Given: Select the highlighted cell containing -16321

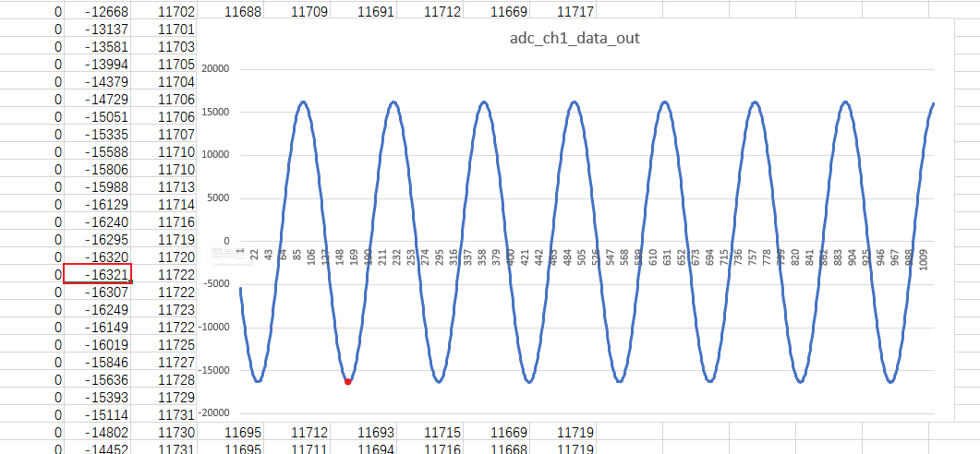Looking at the screenshot, I should tap(98, 274).
